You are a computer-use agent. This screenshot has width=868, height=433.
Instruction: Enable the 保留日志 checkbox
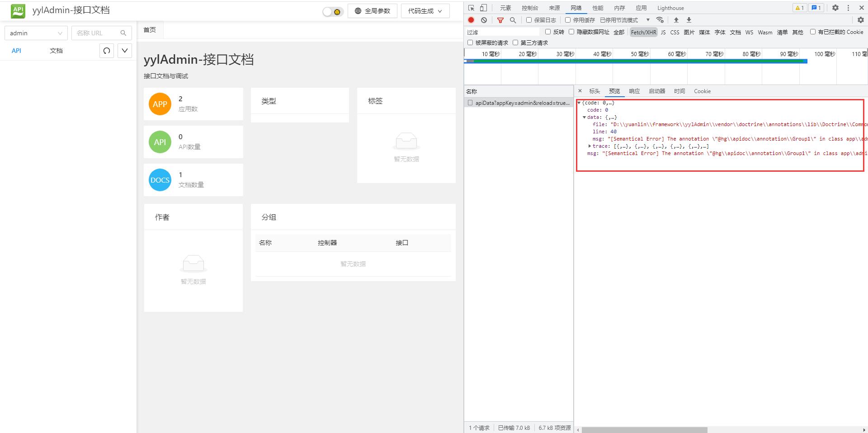(529, 20)
